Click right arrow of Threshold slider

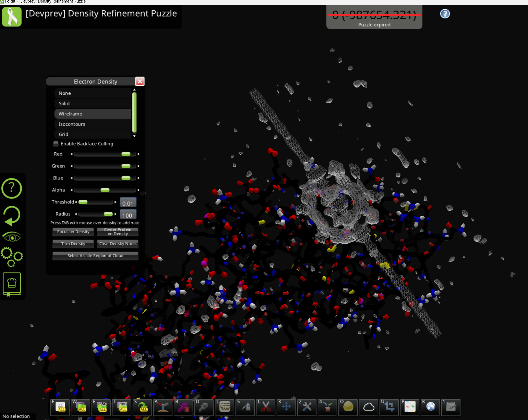[115, 202]
